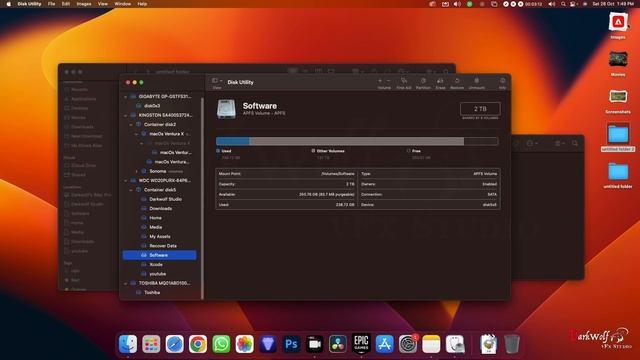Image resolution: width=640 pixels, height=360 pixels.
Task: Click the date and time in menu bar
Action: tap(613, 4)
